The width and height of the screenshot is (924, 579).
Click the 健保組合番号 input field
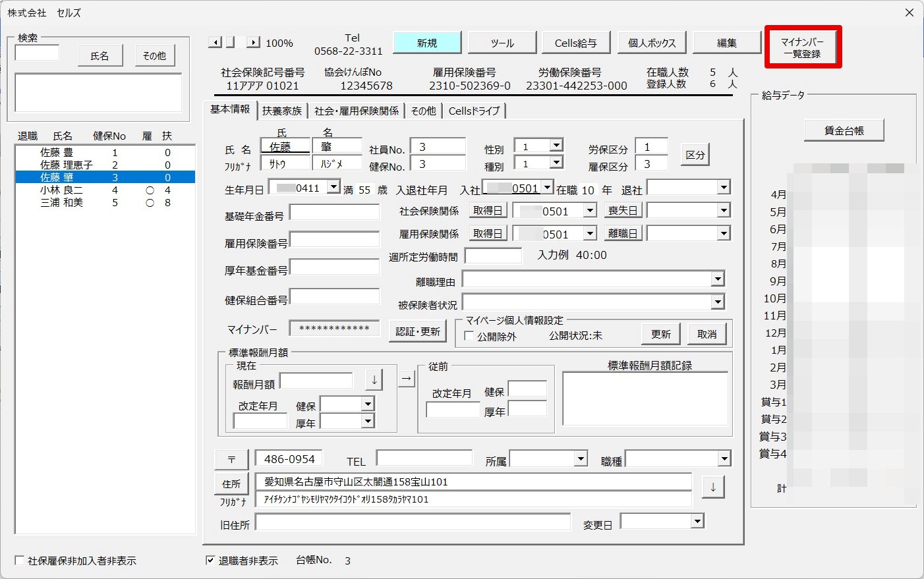pos(335,296)
